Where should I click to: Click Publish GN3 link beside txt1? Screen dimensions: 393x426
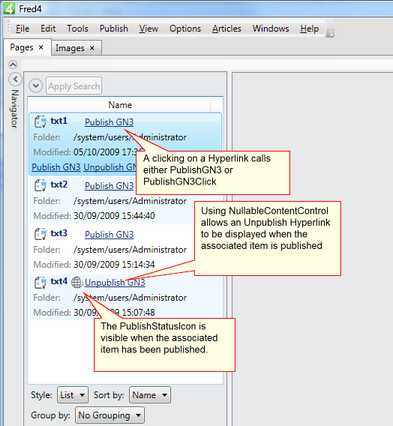109,122
